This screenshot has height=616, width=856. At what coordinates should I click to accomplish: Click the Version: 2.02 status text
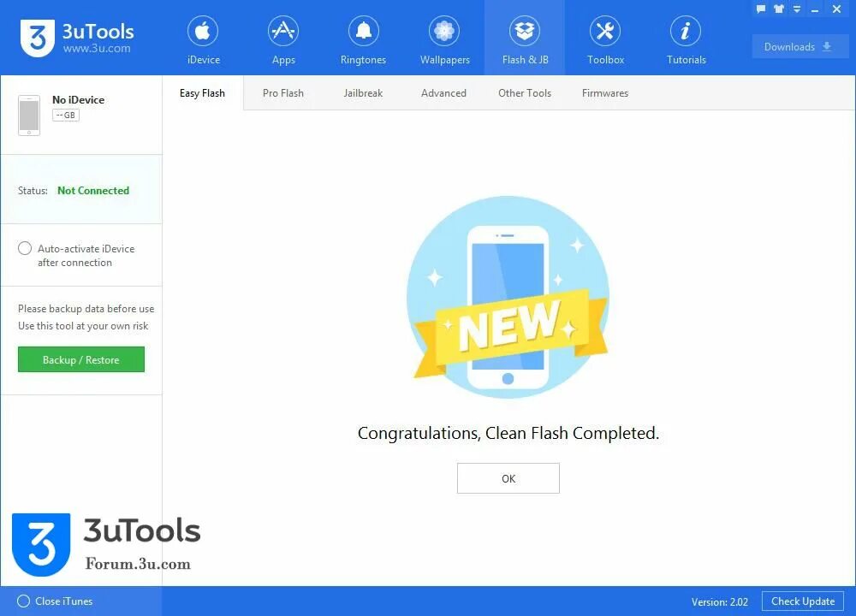point(720,601)
